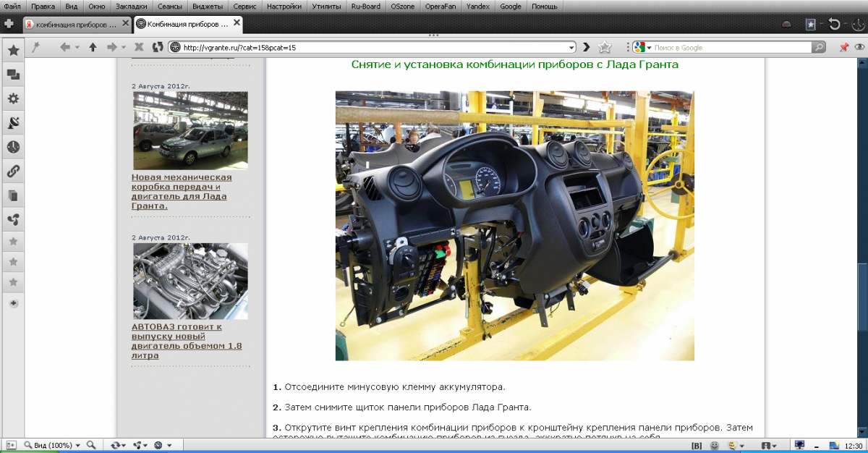Open the closed tabs undo arrow icon
This screenshot has height=453, width=868.
click(835, 24)
